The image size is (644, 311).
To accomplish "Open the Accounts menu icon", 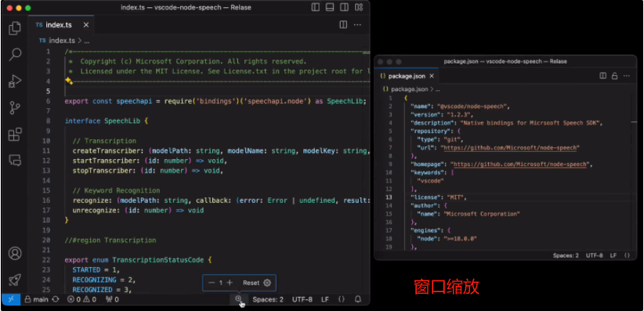I will (x=15, y=254).
